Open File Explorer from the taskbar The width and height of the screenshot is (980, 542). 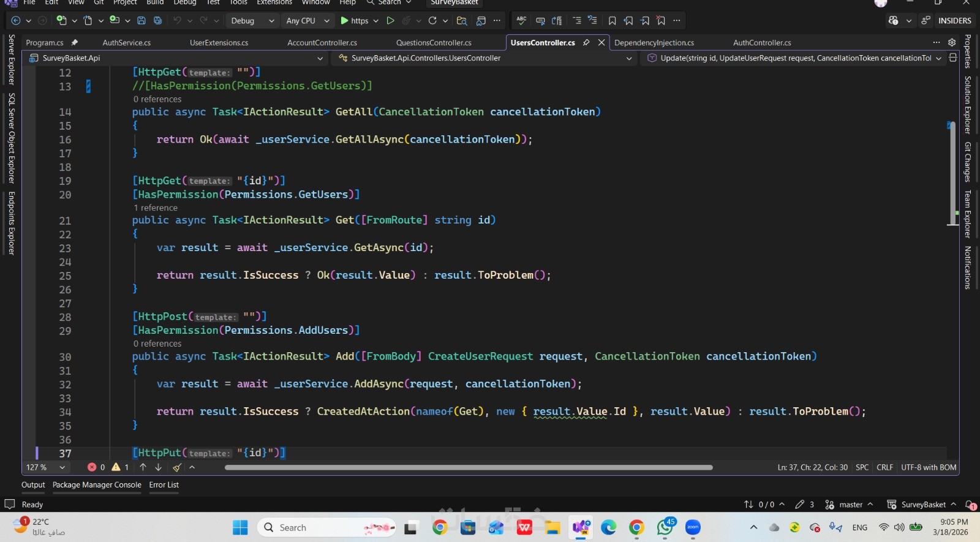coord(552,527)
